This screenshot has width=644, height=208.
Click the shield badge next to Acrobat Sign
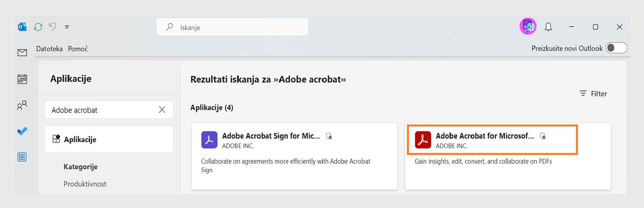[329, 136]
